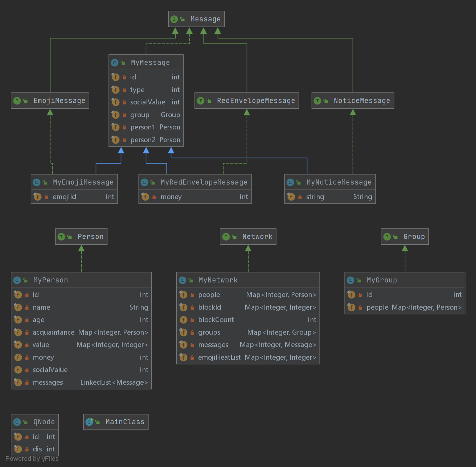Image resolution: width=476 pixels, height=467 pixels.
Task: Select the MyPerson class title
Action: 51,280
